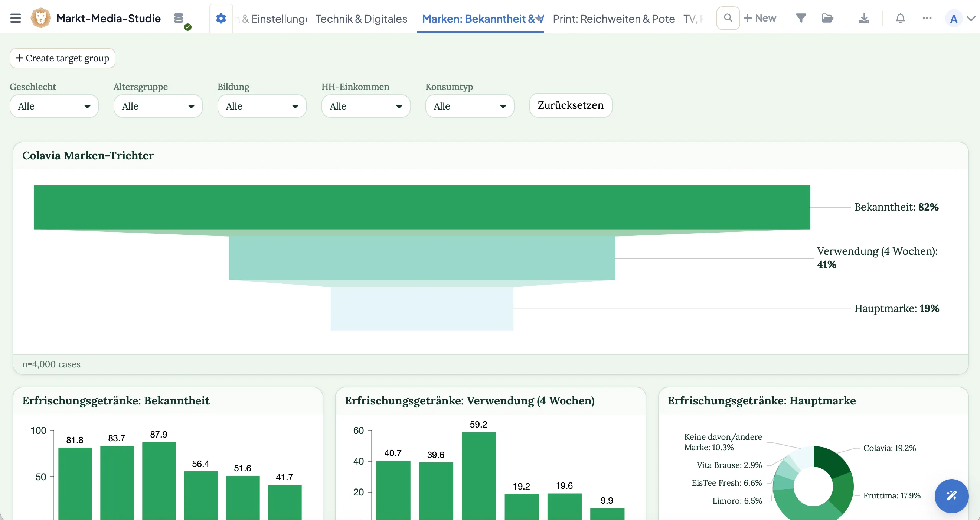Click the Zurücksetzen button

pyautogui.click(x=570, y=105)
